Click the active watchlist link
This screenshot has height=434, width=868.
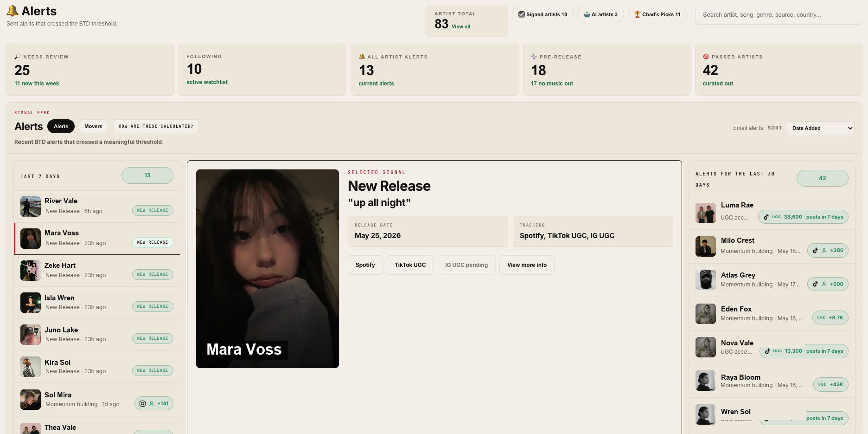[207, 82]
